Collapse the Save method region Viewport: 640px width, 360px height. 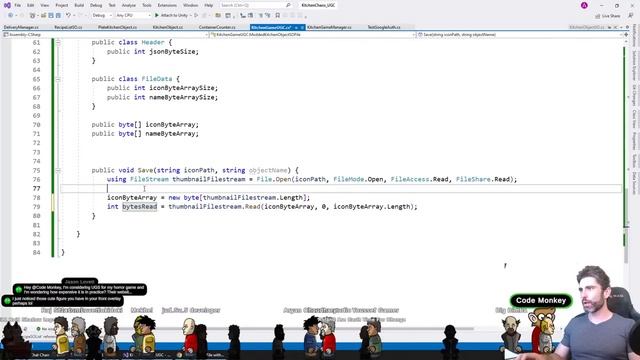(x=58, y=170)
